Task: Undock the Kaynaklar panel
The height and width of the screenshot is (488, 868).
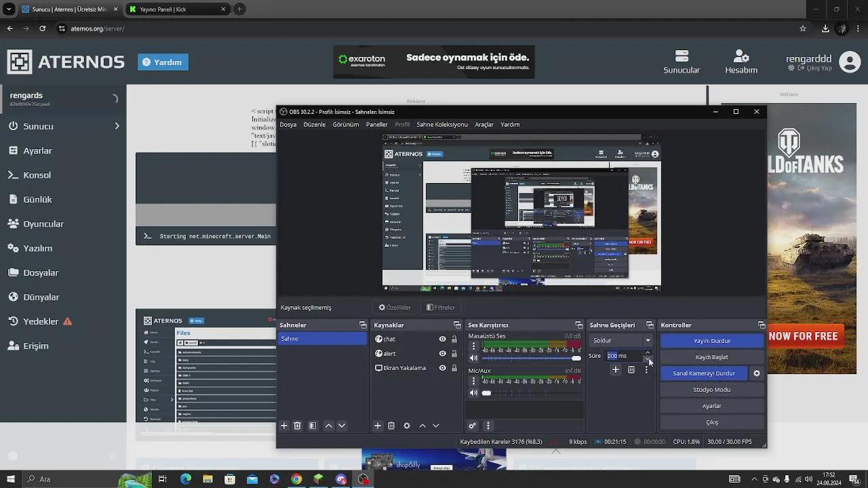Action: (x=457, y=325)
